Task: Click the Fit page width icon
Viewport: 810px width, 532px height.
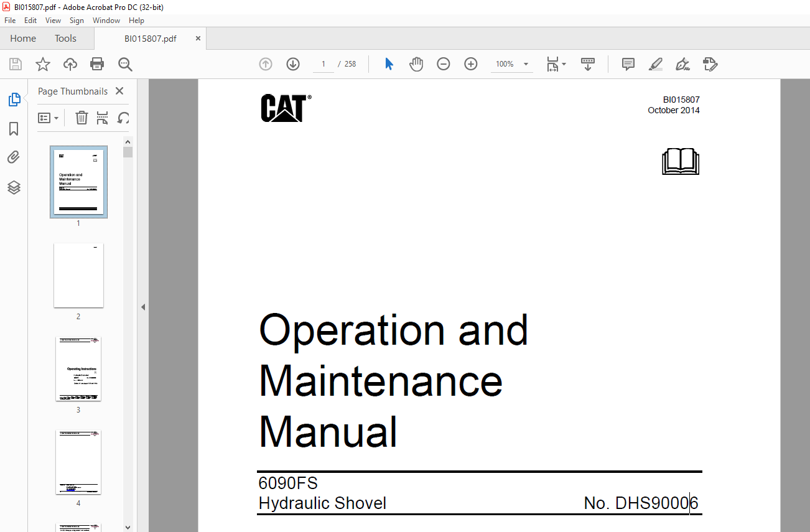Action: pos(552,64)
